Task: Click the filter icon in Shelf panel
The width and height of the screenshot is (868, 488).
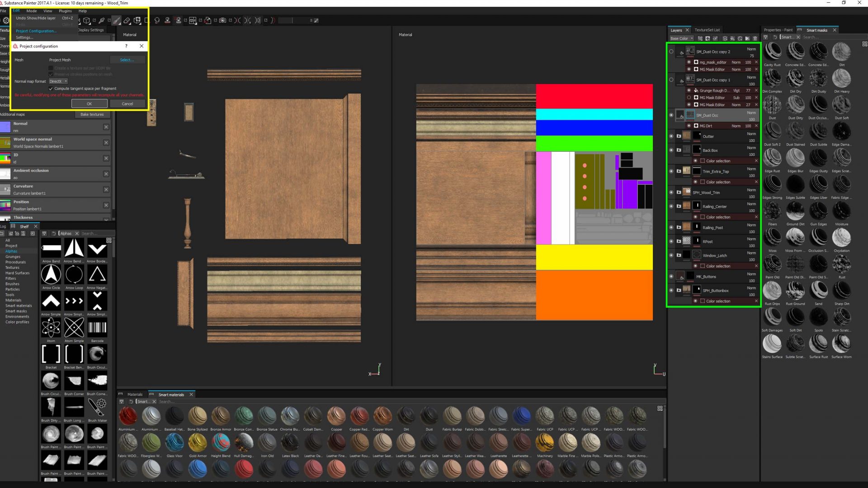Action: click(44, 234)
